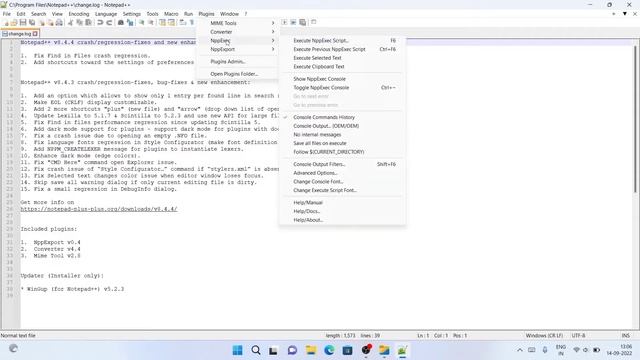Open Help/About… entry
The height and width of the screenshot is (360, 640).
pyautogui.click(x=342, y=220)
